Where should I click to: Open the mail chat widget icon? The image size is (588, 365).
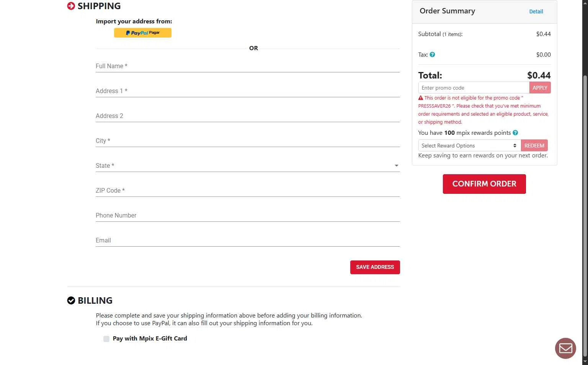565,348
